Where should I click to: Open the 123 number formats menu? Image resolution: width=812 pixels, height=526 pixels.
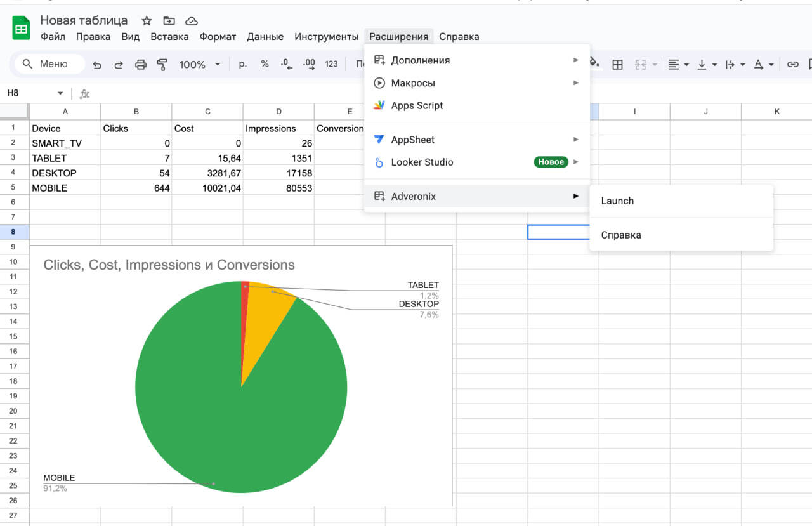pos(331,64)
